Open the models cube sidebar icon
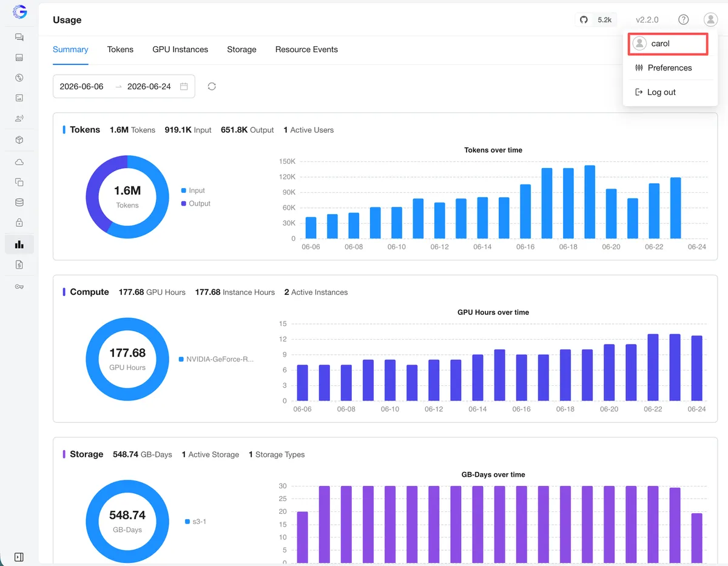728x566 pixels. (x=19, y=140)
